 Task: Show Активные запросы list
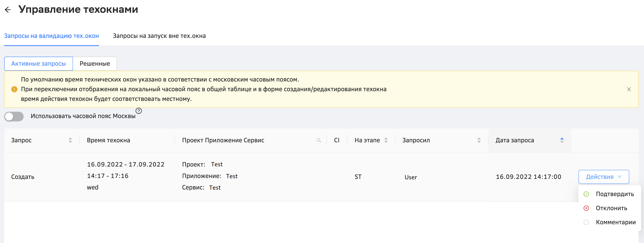coord(39,64)
